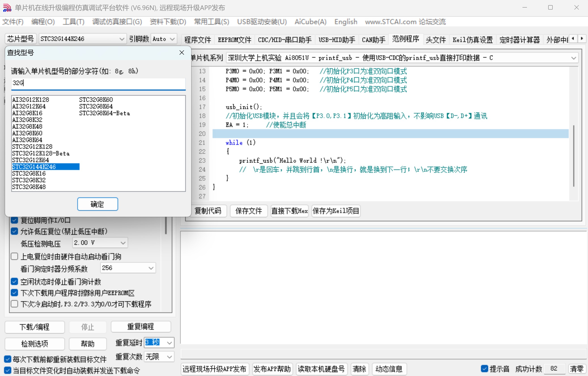588x376 pixels.
Task: Click 保存为Keil项目 button
Action: (336, 211)
